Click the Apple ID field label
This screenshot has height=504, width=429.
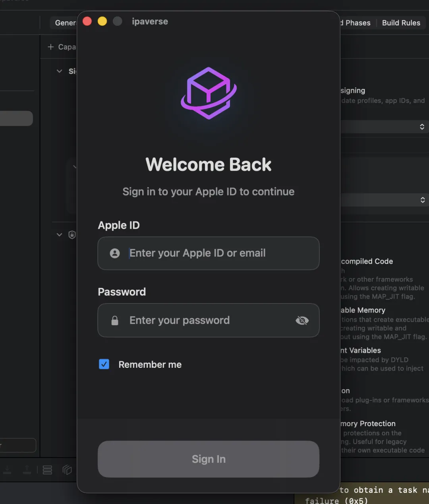pos(119,225)
